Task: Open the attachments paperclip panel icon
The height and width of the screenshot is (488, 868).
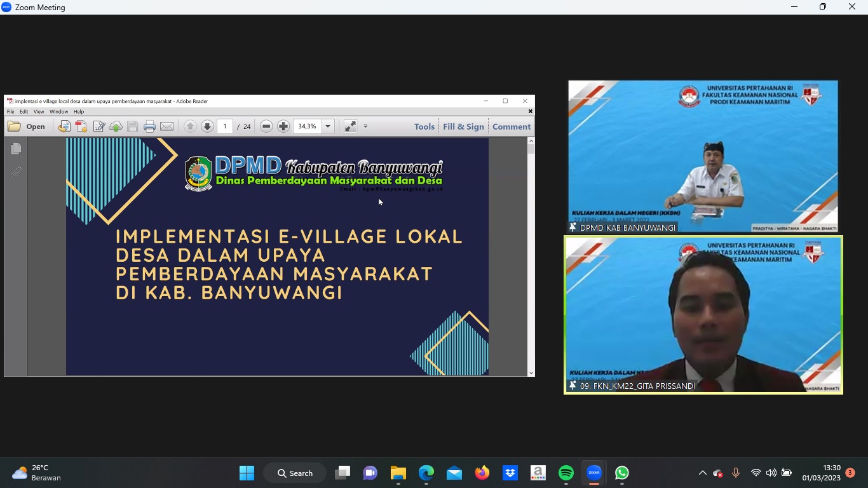Action: [16, 172]
